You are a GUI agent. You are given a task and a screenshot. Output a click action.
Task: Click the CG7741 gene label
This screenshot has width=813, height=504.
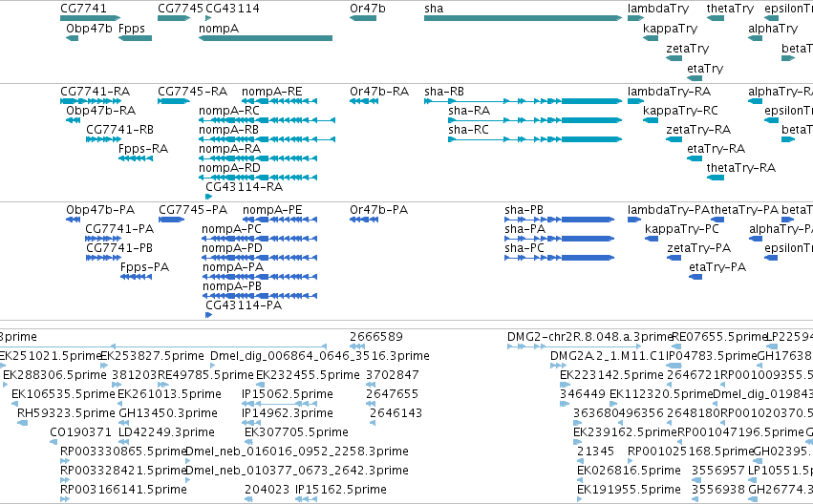[x=83, y=9]
